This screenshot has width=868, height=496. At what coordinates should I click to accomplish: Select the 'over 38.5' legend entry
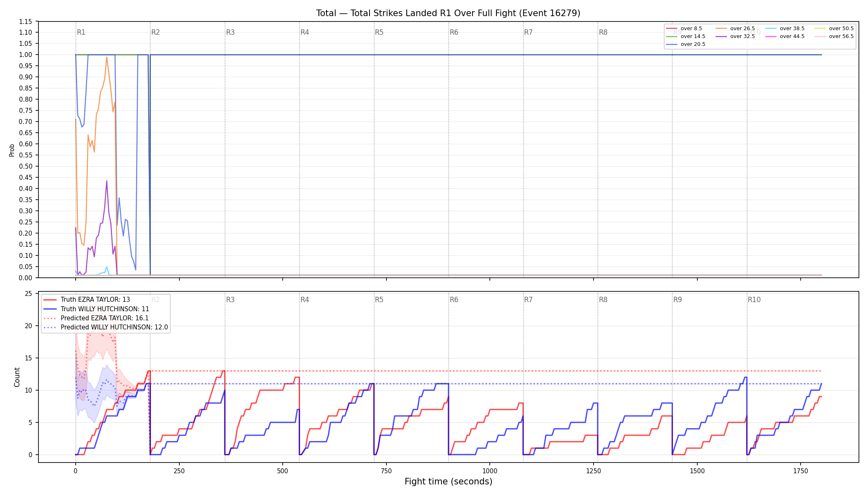tap(785, 29)
